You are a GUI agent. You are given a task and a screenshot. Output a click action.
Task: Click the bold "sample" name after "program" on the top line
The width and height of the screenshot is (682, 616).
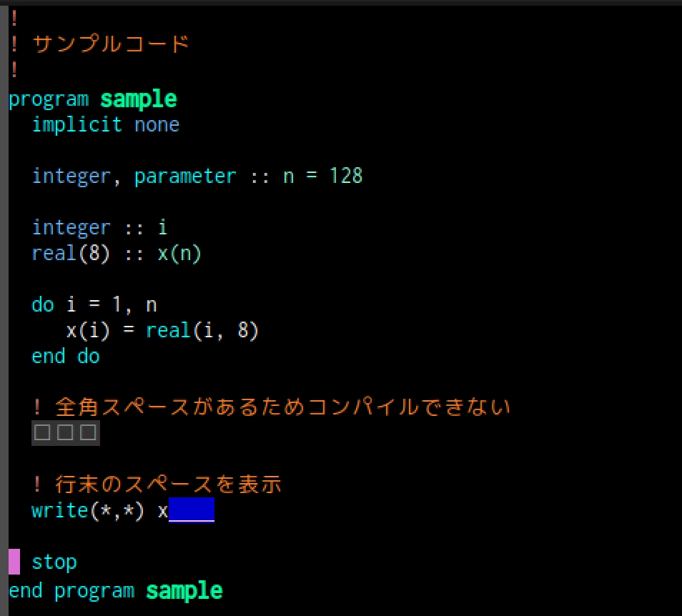tap(138, 99)
